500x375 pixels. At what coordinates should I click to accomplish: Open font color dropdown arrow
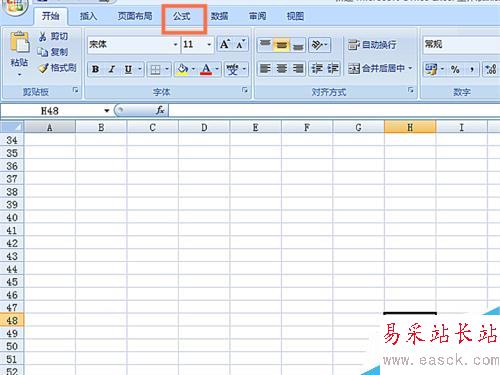(x=217, y=70)
